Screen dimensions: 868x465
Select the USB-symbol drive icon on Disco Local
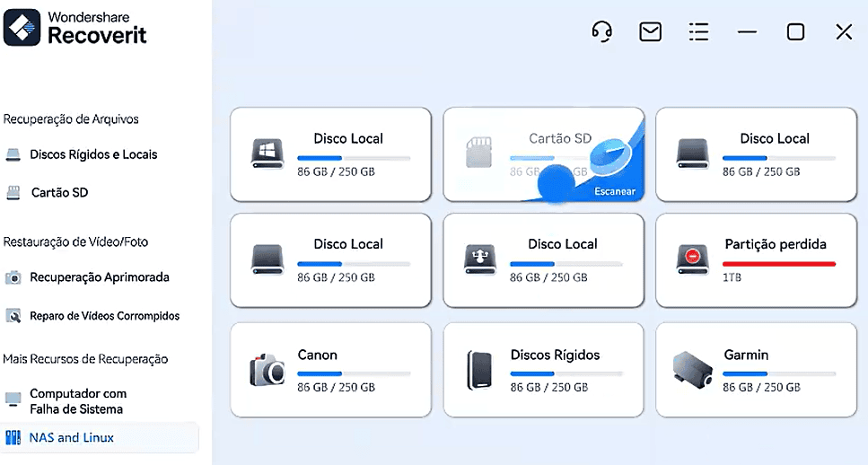[x=480, y=259]
